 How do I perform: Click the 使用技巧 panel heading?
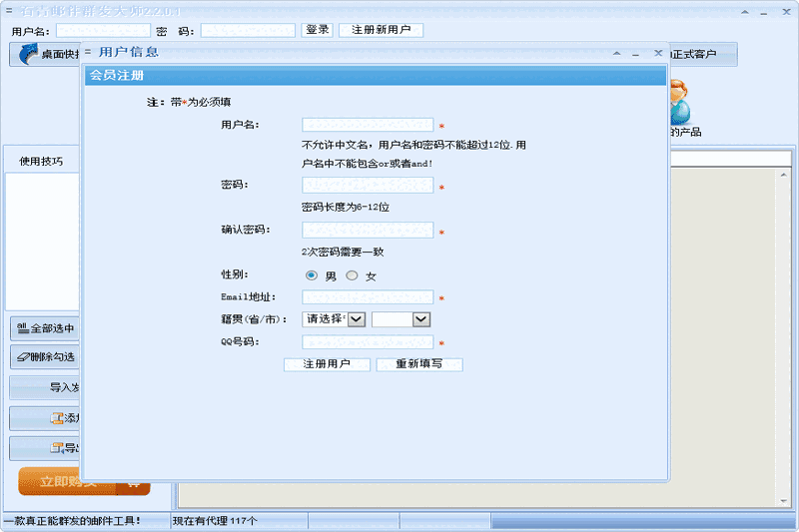coord(41,162)
